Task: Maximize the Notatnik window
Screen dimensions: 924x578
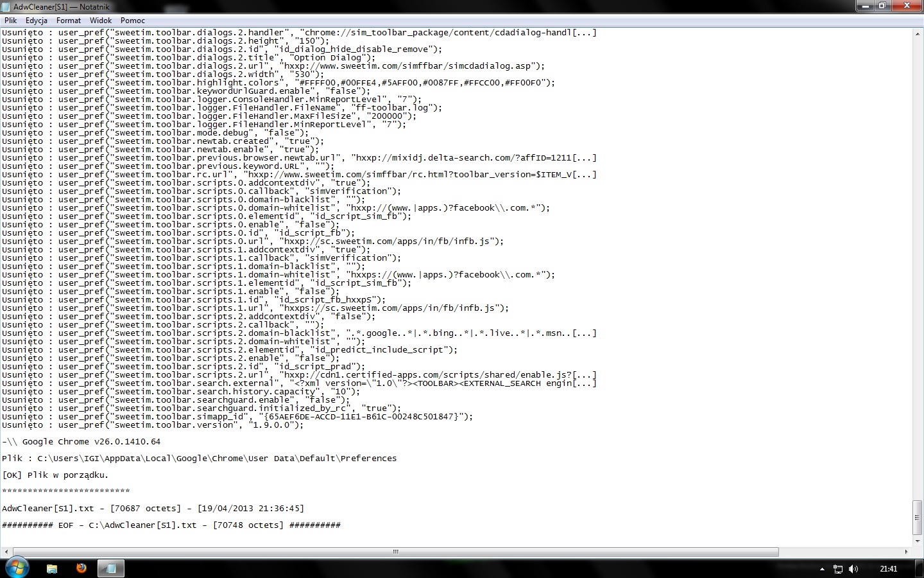Action: click(x=882, y=6)
